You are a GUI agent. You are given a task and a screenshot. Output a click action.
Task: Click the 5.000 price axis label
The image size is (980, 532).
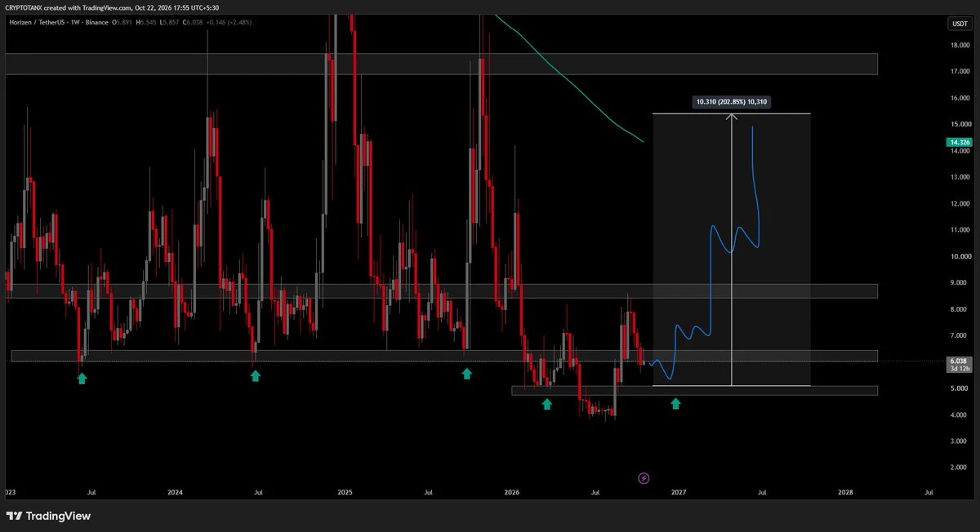[960, 388]
